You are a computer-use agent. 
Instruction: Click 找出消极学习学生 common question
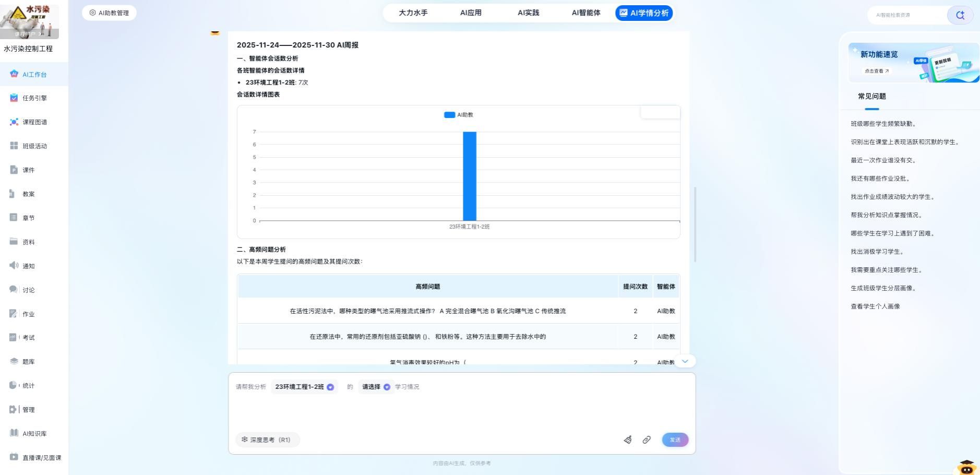coord(877,252)
